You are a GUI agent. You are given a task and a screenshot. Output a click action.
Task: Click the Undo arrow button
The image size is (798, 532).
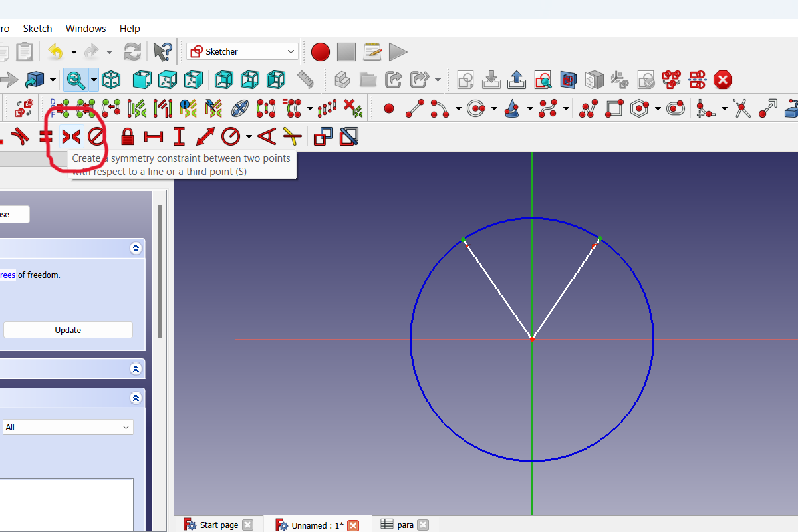click(56, 51)
